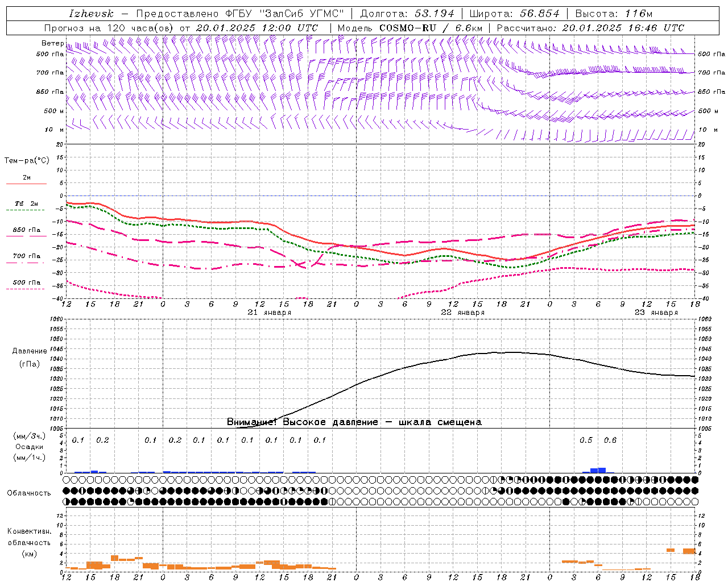Select the longitude value 53.194
Screen dimensions: 728x582
click(435, 14)
